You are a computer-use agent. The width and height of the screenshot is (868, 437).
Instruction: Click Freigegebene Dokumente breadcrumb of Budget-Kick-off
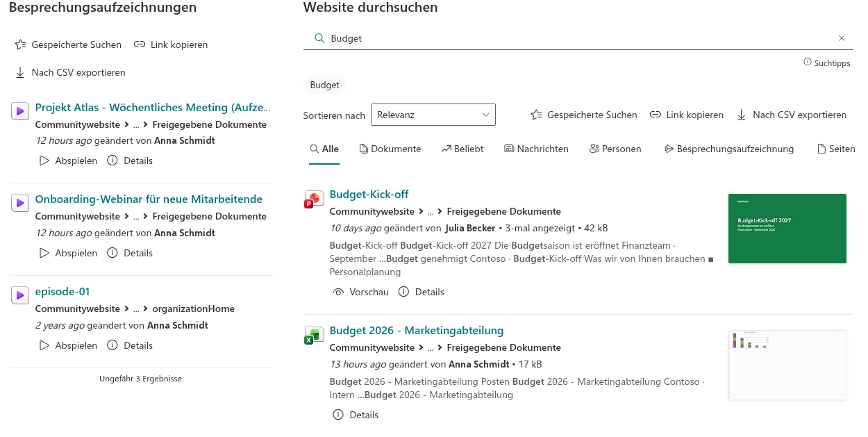click(x=504, y=211)
